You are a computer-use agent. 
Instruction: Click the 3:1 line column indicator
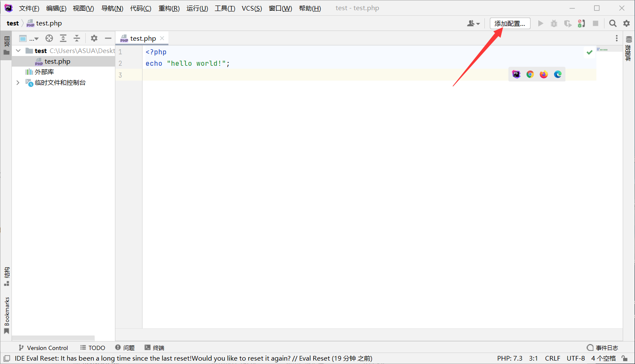(x=534, y=358)
